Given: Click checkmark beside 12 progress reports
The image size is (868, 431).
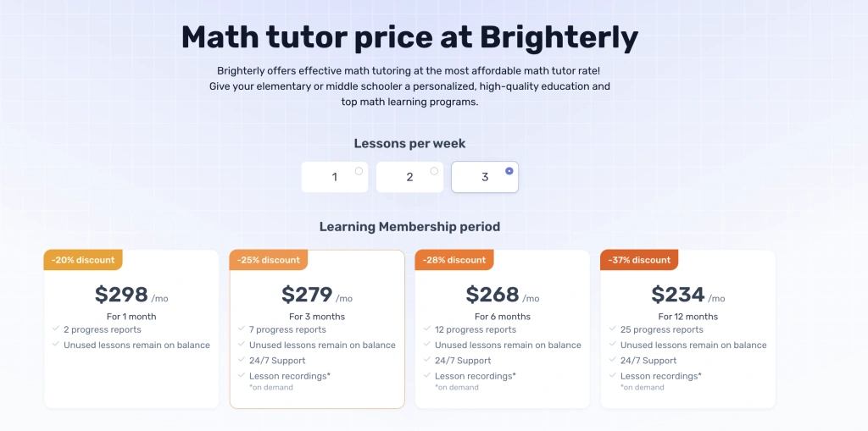Looking at the screenshot, I should click(427, 329).
